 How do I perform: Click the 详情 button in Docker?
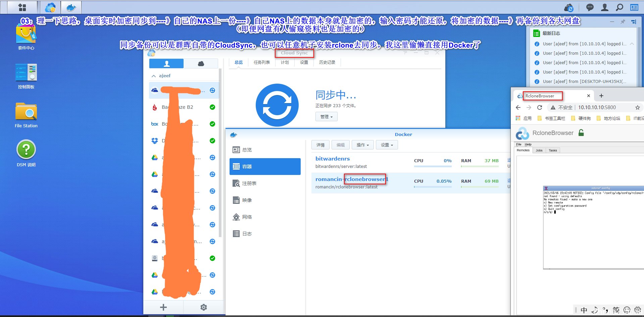click(320, 145)
